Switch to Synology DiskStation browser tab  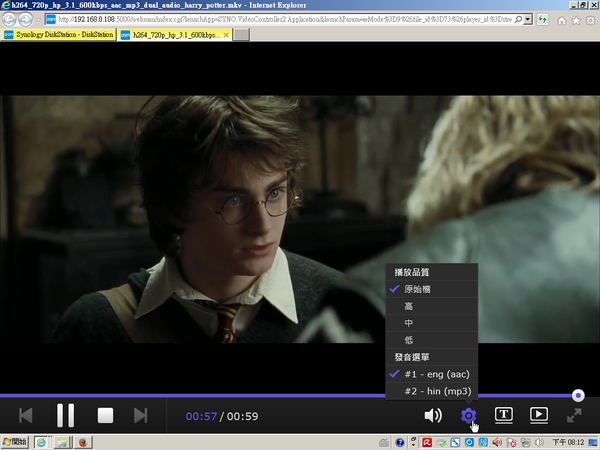[59, 34]
